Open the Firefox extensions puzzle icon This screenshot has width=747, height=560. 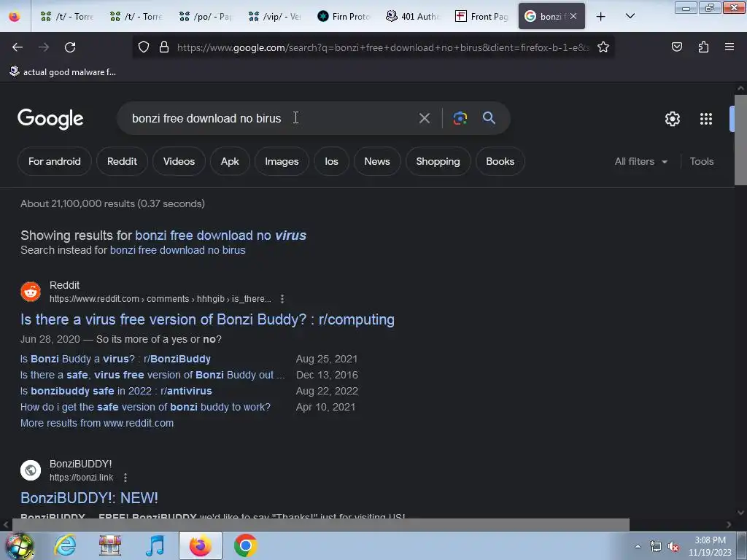click(x=703, y=47)
